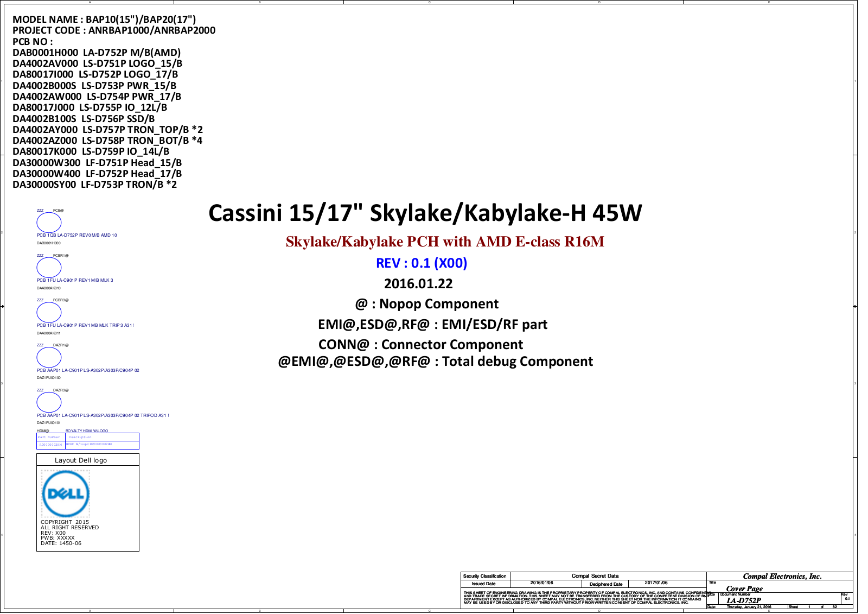Select line 'DA4002AV000 LS-D751P LOGO_15/B'
The width and height of the screenshot is (868, 614).
coord(98,64)
